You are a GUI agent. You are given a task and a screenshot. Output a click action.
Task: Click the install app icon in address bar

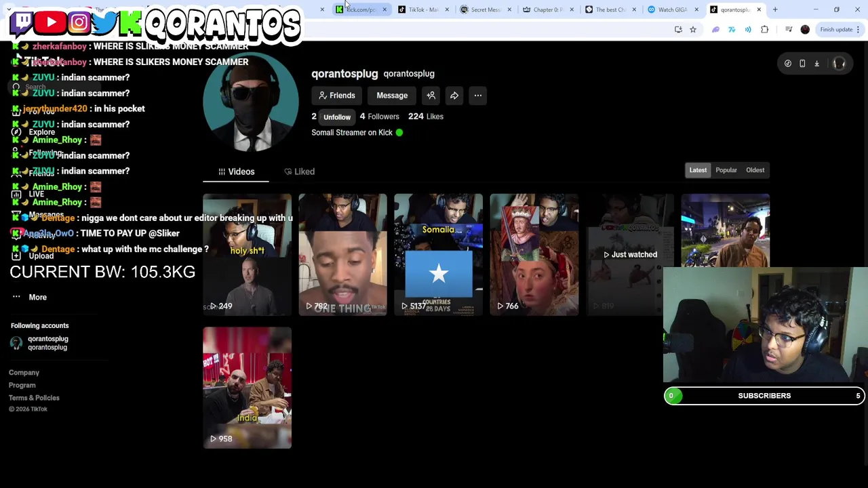pyautogui.click(x=678, y=29)
